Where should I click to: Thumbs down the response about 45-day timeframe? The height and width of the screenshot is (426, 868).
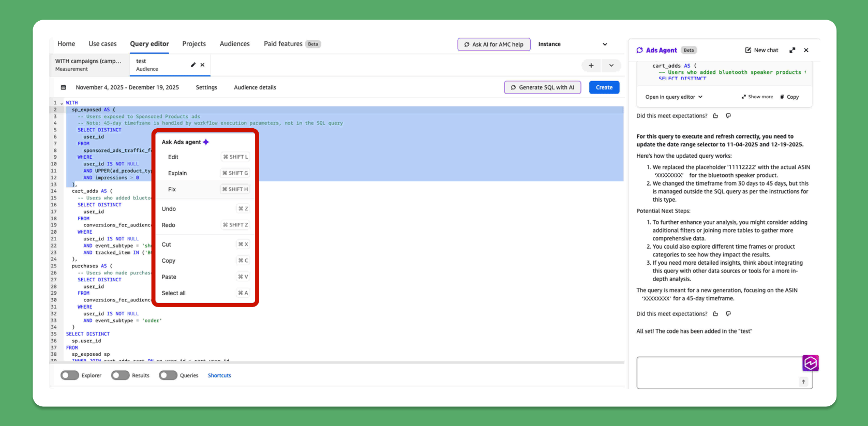coord(728,314)
